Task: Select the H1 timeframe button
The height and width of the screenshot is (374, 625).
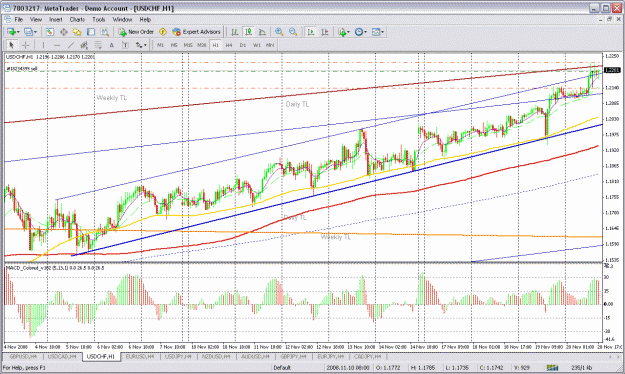Action: tap(215, 45)
